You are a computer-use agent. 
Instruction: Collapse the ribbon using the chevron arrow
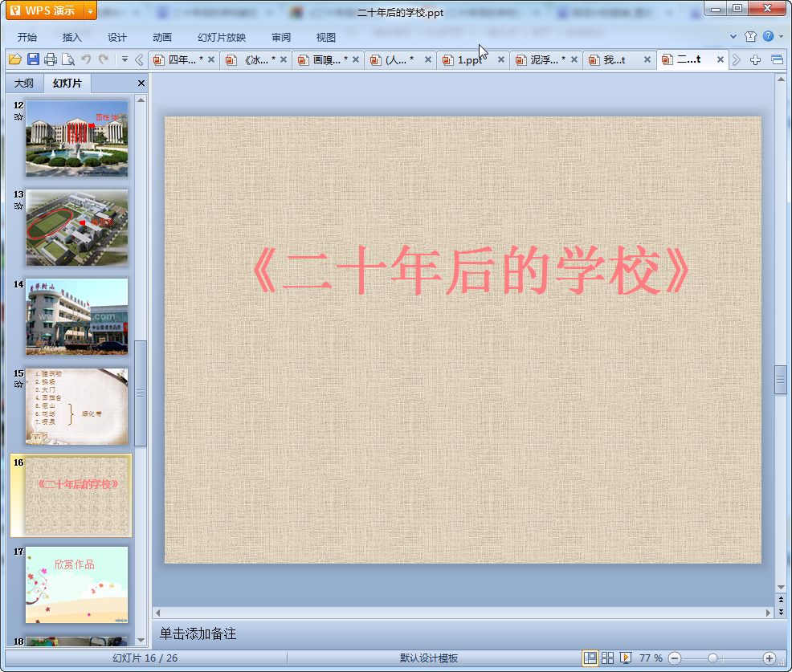[x=733, y=36]
